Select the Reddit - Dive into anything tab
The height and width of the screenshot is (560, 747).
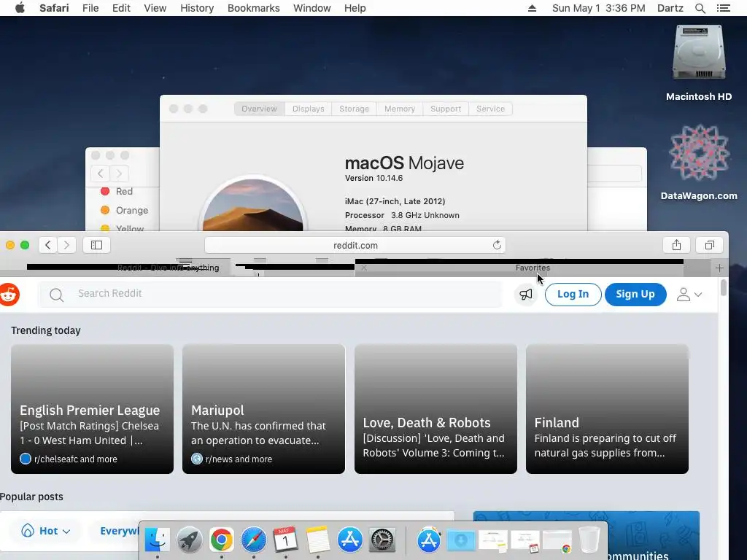(x=169, y=268)
